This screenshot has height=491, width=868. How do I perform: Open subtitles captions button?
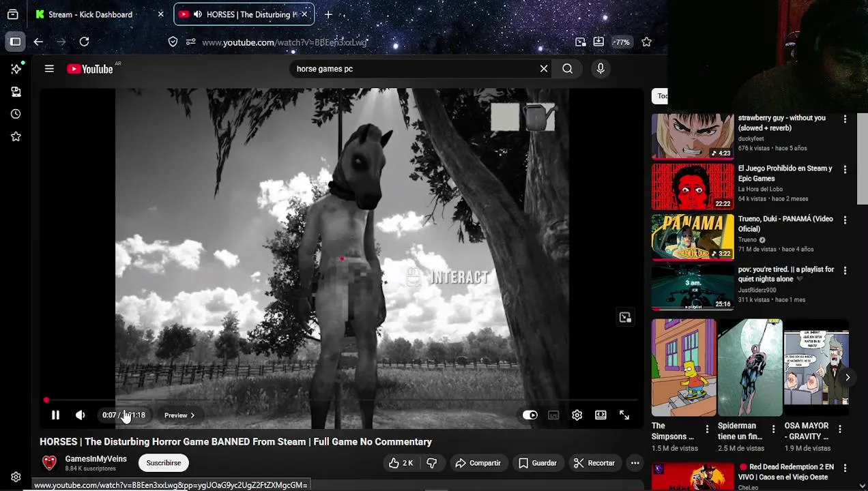pyautogui.click(x=553, y=415)
